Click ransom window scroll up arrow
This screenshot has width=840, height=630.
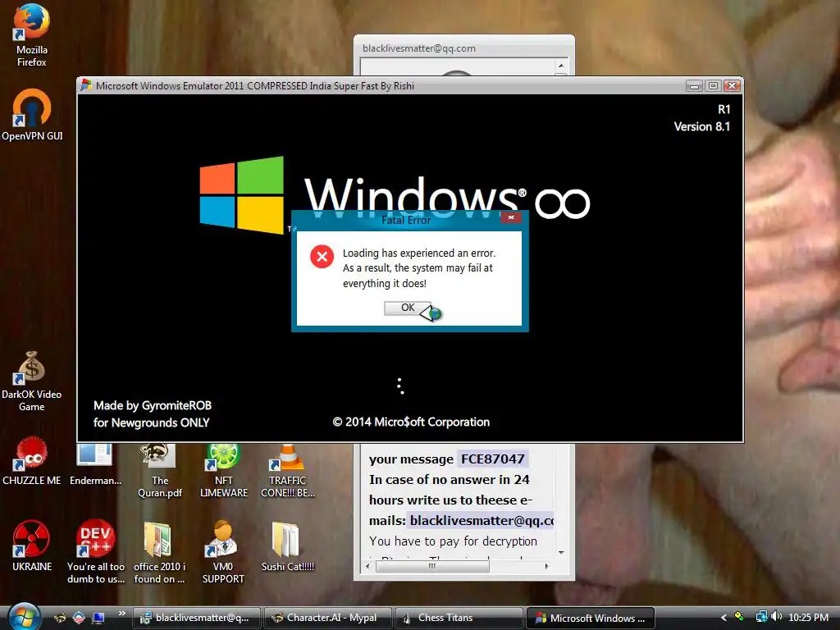(x=561, y=66)
